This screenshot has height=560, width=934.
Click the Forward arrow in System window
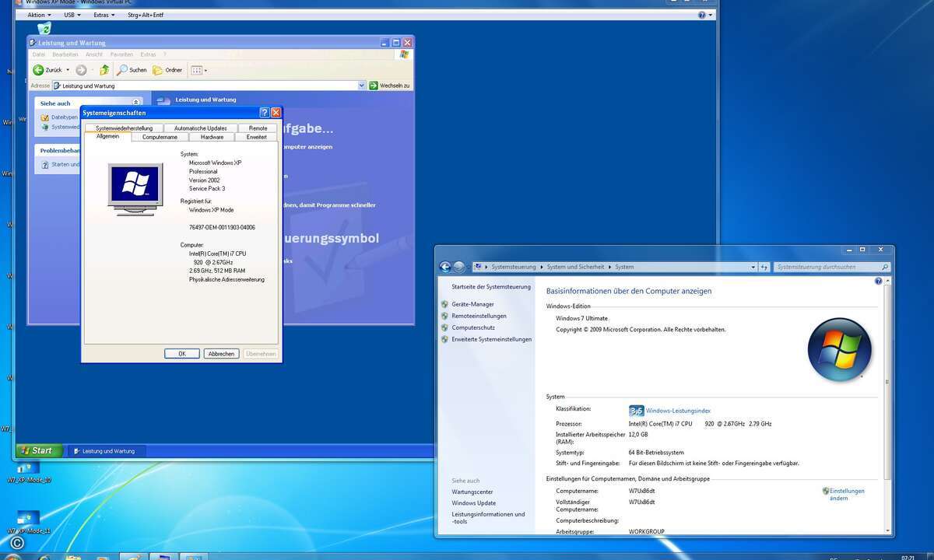pos(459,267)
